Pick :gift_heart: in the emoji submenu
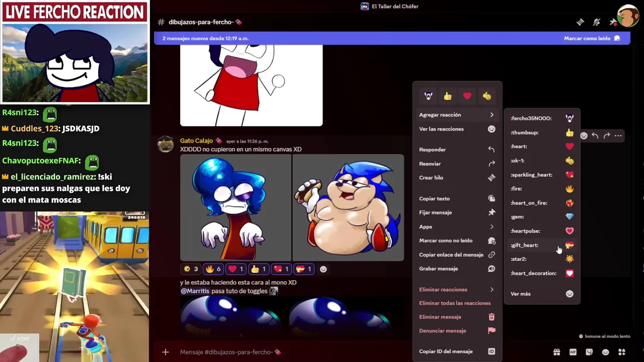This screenshot has width=644, height=362. pyautogui.click(x=542, y=245)
